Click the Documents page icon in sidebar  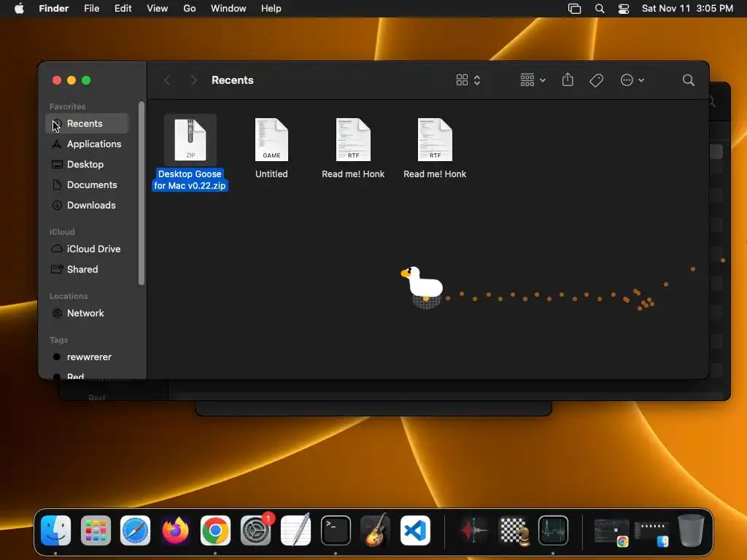(x=57, y=184)
